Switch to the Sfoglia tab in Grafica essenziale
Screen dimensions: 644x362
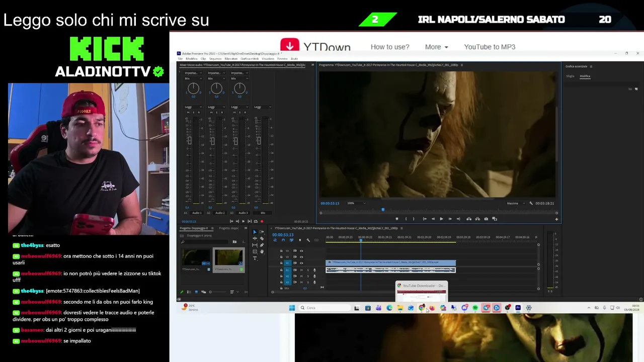click(x=570, y=76)
